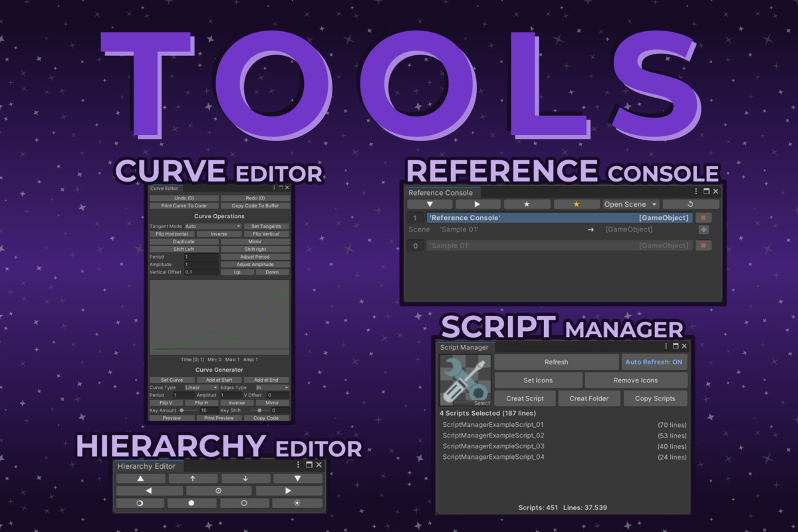Viewport: 798px width, 532px height.
Task: Click the Copy Scripts button
Action: coord(655,398)
